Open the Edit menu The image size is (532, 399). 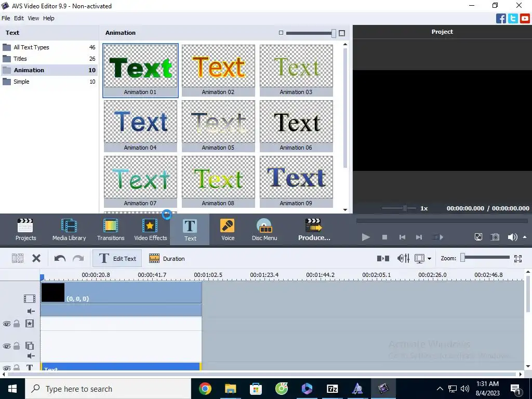[x=19, y=18]
